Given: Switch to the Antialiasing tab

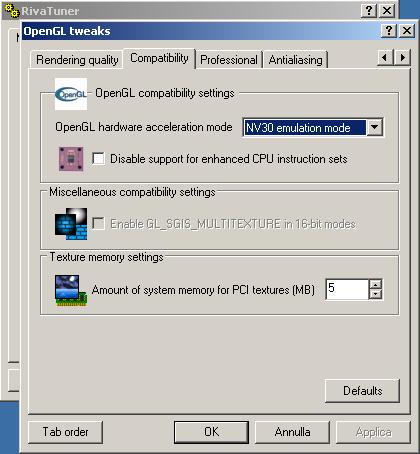Looking at the screenshot, I should 296,60.
